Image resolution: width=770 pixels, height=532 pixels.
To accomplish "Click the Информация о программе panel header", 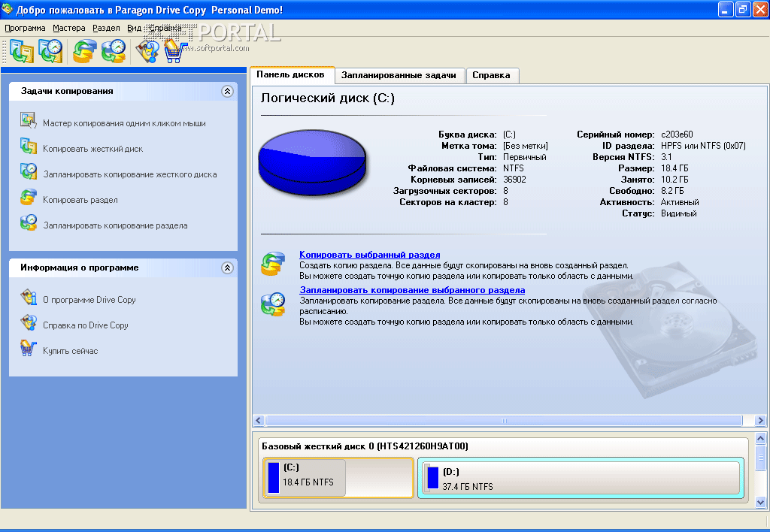I will coord(123,268).
